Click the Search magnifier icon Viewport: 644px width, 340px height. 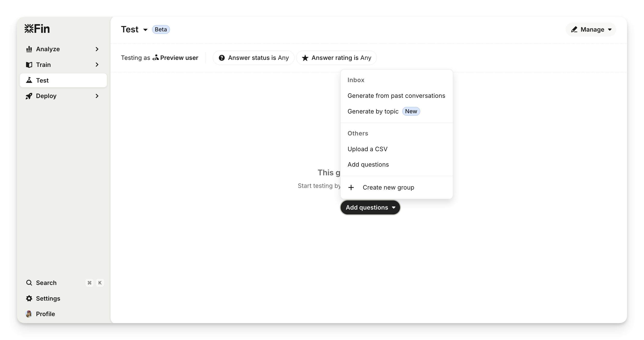coord(29,283)
